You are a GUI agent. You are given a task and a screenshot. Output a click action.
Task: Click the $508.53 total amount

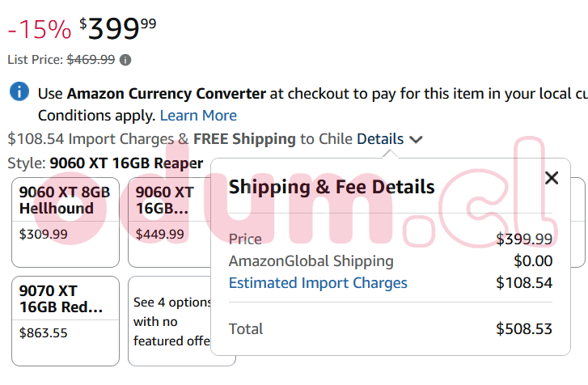pos(524,328)
